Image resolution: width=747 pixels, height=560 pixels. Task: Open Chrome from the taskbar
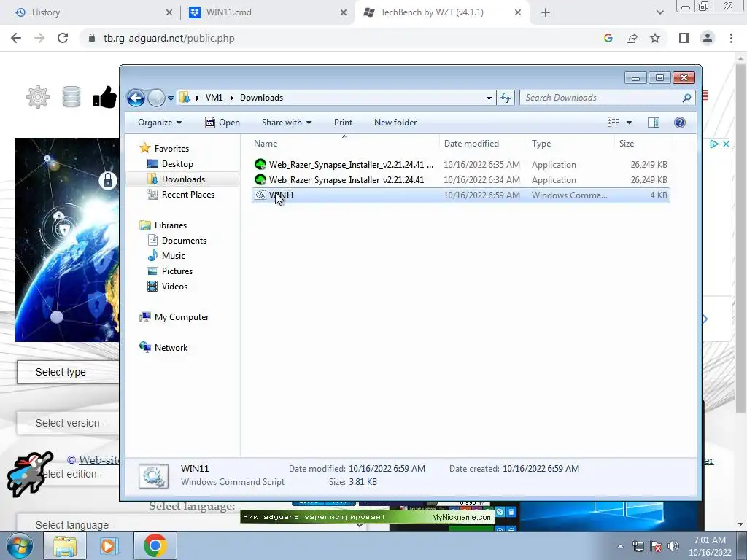[155, 545]
